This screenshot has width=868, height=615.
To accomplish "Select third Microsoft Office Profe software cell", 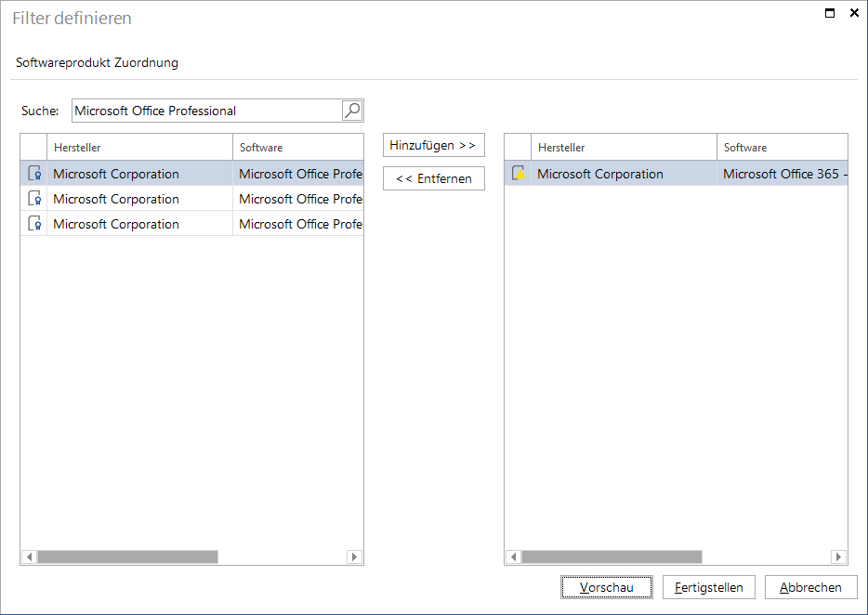I will 297,224.
